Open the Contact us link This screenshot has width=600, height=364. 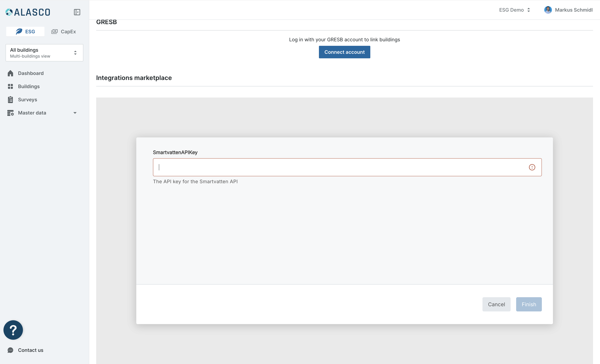click(31, 350)
